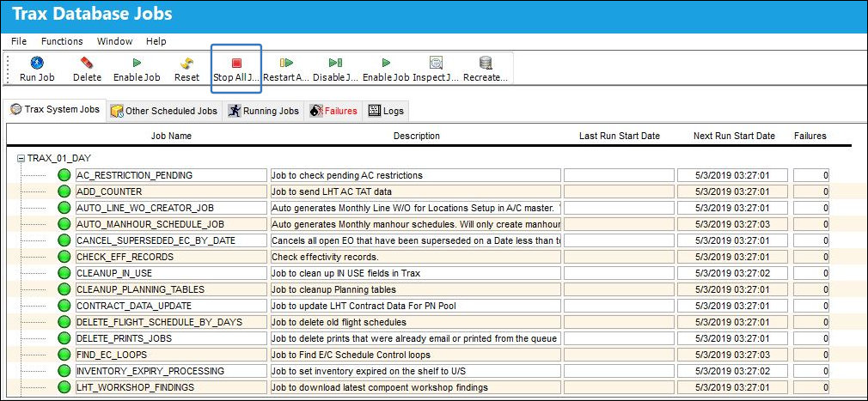
Task: Collapse the TRAX_01_DAY group
Action: point(21,159)
